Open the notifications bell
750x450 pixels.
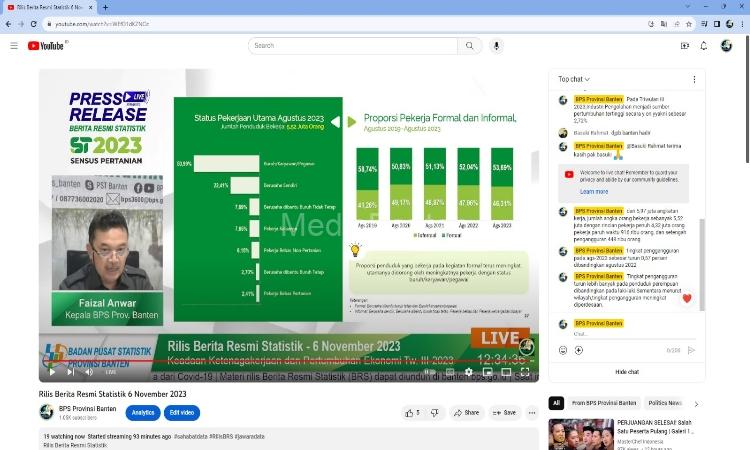[x=704, y=46]
